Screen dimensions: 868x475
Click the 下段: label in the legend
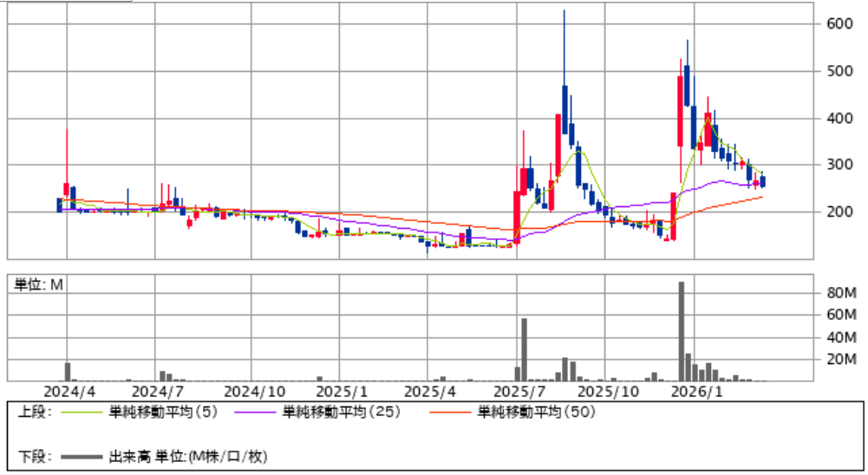(x=35, y=456)
